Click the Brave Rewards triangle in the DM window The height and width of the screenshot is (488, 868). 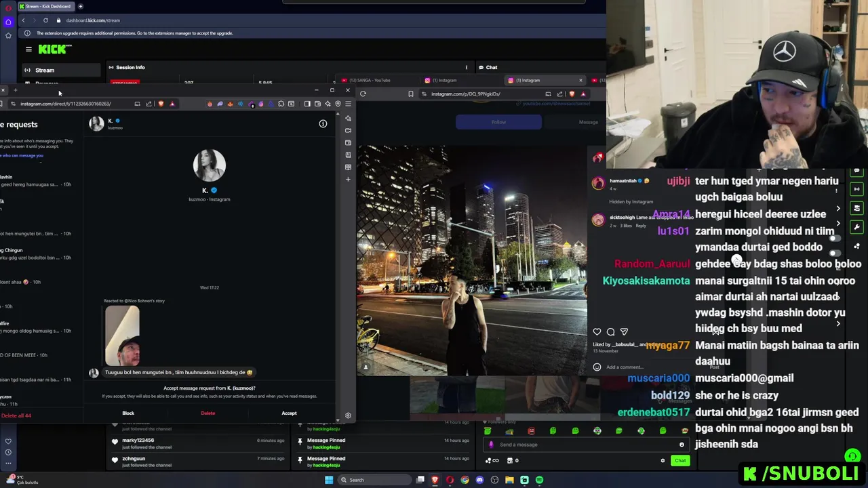tap(172, 104)
